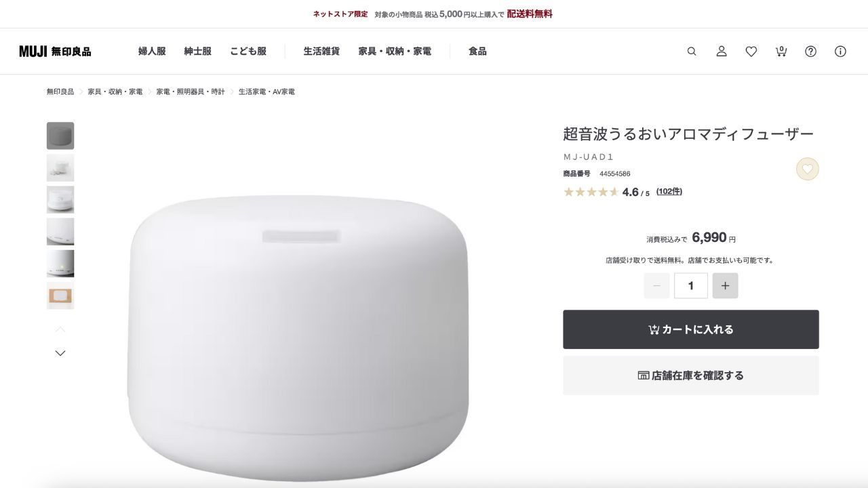Open favorites heart icon in header
The image size is (868, 488).
tap(751, 52)
